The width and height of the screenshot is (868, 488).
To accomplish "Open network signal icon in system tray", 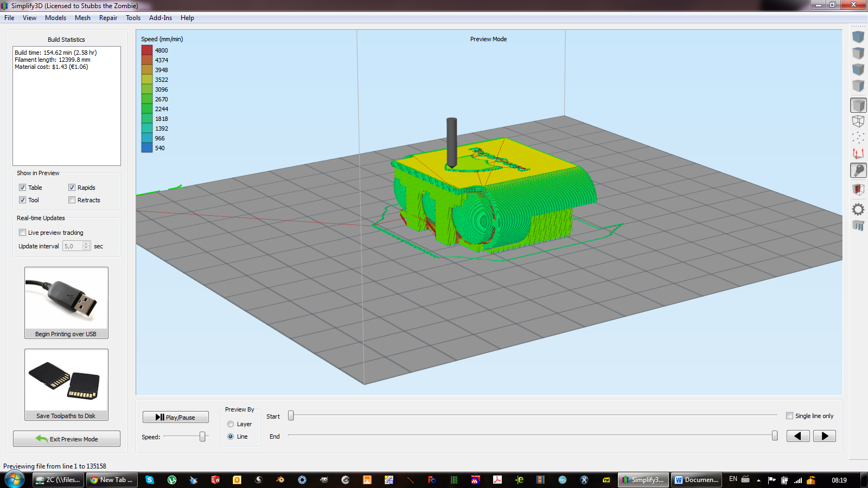I will (798, 480).
